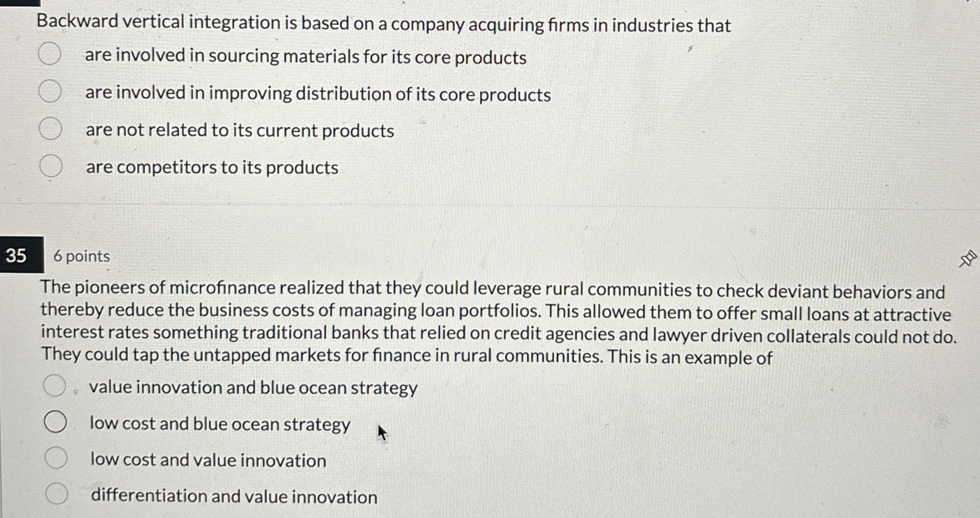Pick 'are competitors to its products' radio button
Image resolution: width=980 pixels, height=518 pixels.
click(x=51, y=166)
